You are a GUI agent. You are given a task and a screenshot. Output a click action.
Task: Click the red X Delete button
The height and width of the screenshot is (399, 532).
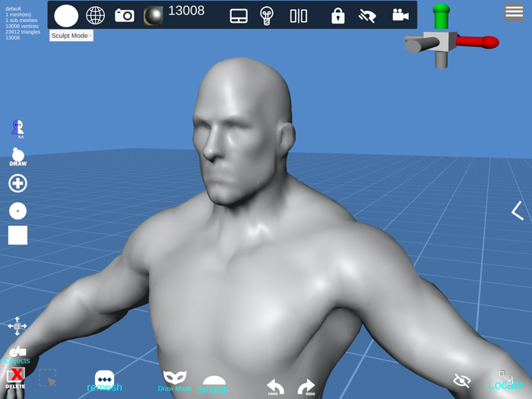pos(16,378)
